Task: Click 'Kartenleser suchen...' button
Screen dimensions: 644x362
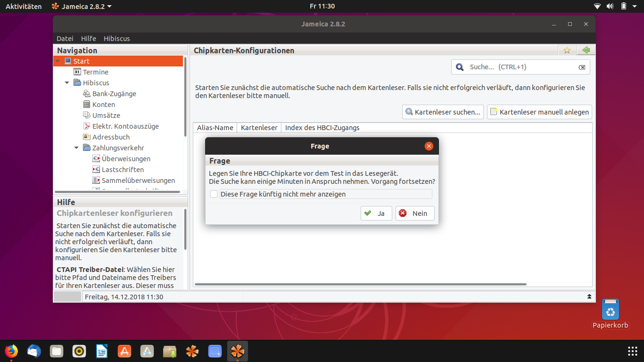Action: point(443,112)
